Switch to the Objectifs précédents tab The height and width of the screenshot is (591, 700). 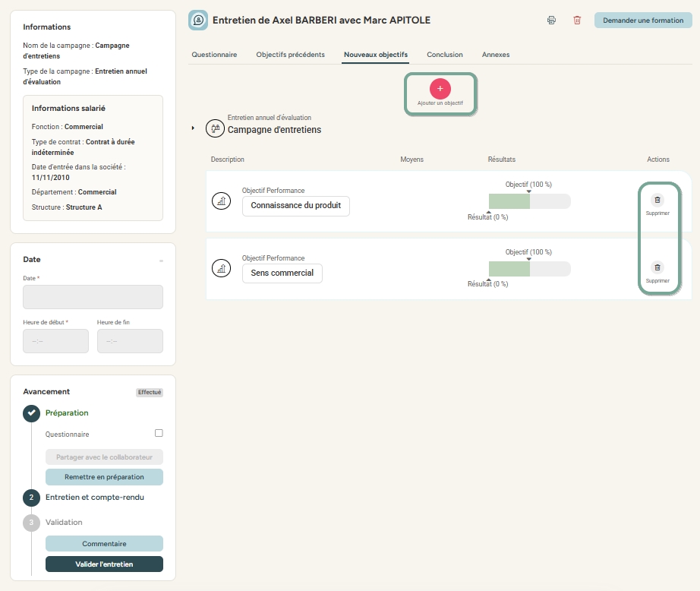(x=290, y=55)
